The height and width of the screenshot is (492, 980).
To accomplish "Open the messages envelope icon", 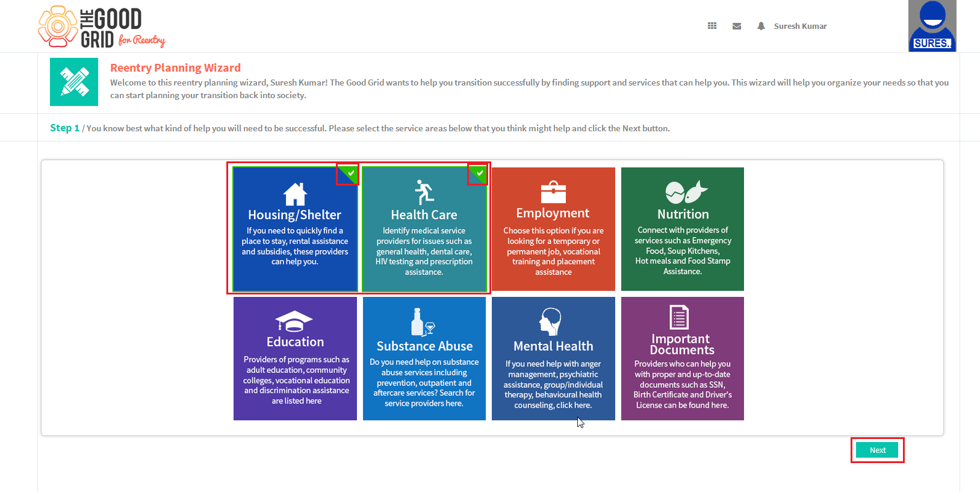I will [x=737, y=26].
